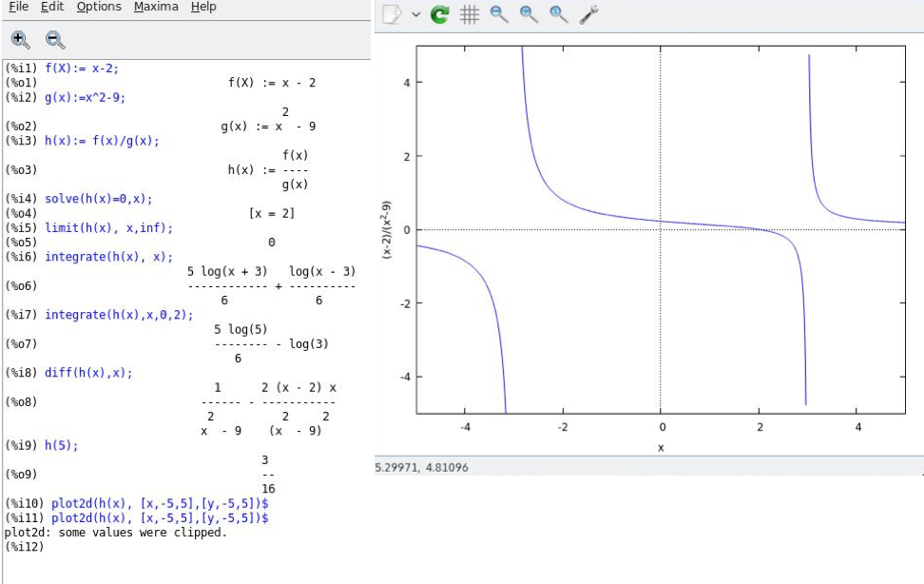This screenshot has height=584, width=924.
Task: Open the Help menu
Action: coord(203,7)
